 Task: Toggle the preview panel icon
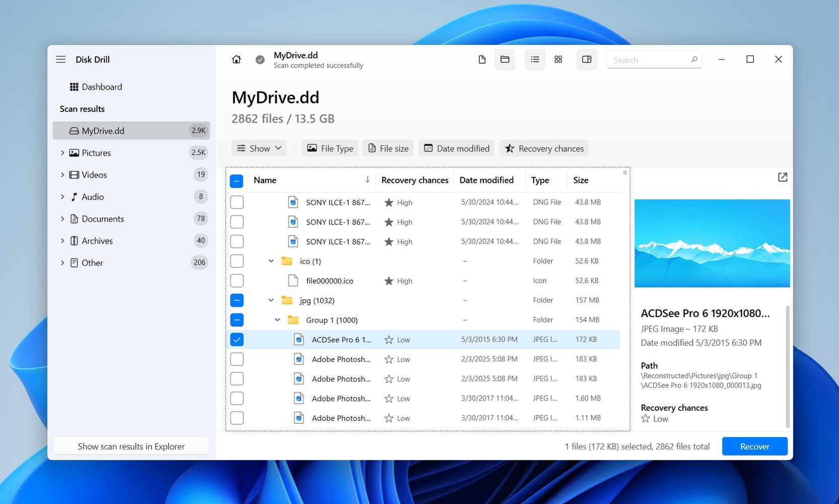click(x=587, y=59)
